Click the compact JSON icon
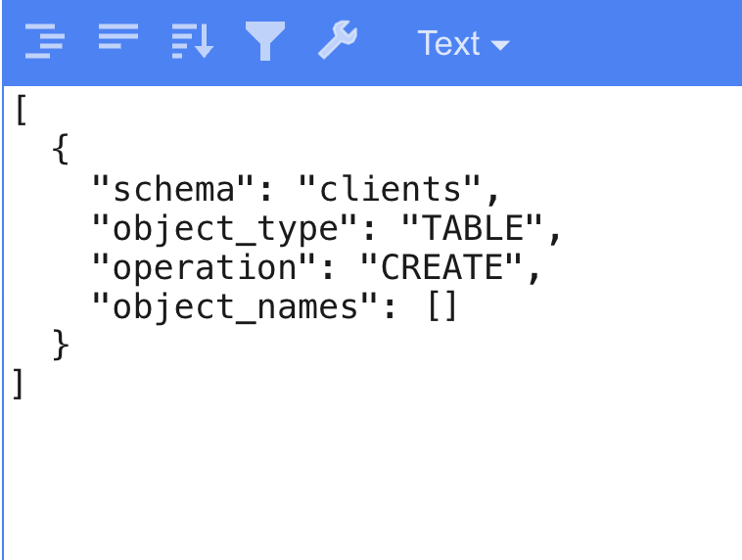The width and height of the screenshot is (742, 560). click(x=118, y=36)
